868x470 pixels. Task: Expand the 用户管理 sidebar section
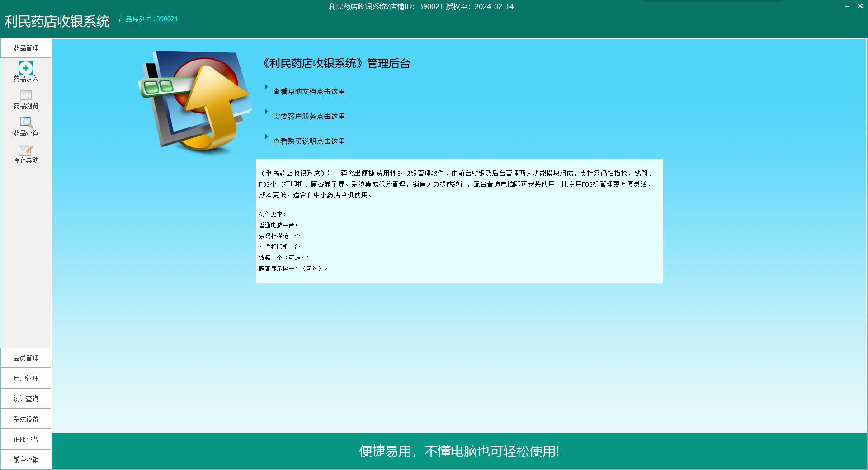[x=26, y=378]
